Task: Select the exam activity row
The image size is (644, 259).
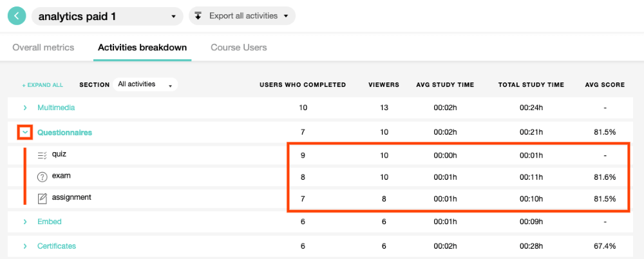Action: tap(61, 176)
